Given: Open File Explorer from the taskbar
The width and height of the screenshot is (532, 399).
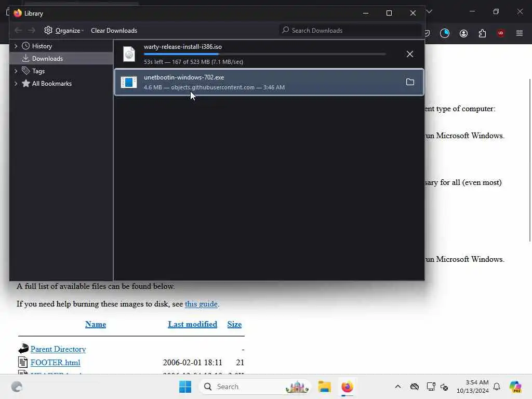Looking at the screenshot, I should 324,387.
